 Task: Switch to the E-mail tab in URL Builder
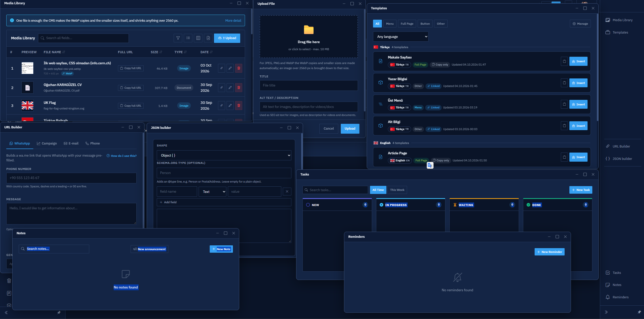tap(71, 143)
